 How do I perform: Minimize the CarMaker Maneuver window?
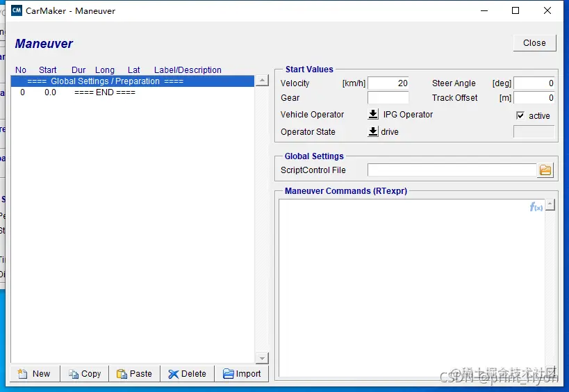coord(484,10)
